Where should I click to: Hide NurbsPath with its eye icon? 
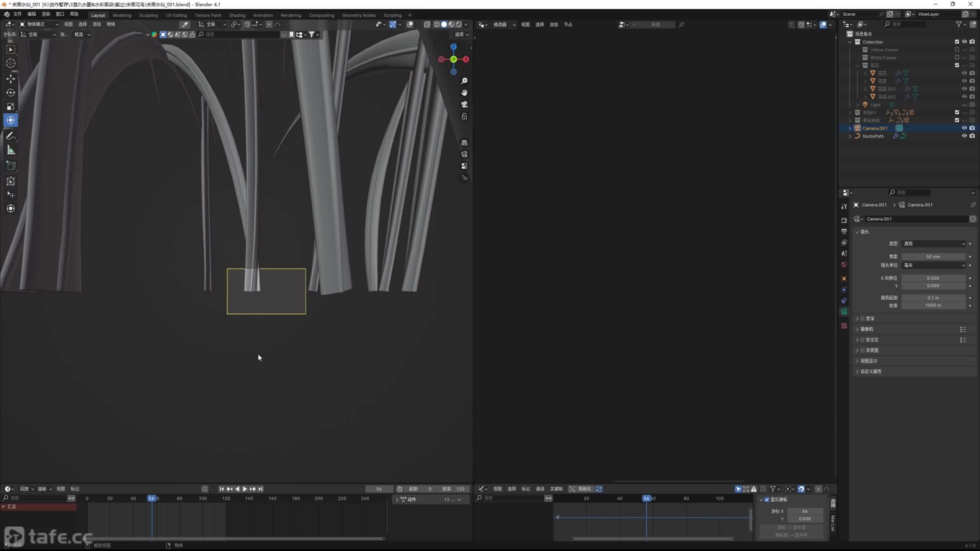(x=964, y=136)
